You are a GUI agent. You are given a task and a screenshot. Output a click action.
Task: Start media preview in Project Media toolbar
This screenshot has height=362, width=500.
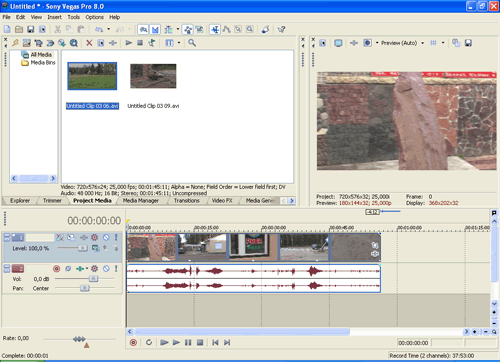[x=129, y=43]
